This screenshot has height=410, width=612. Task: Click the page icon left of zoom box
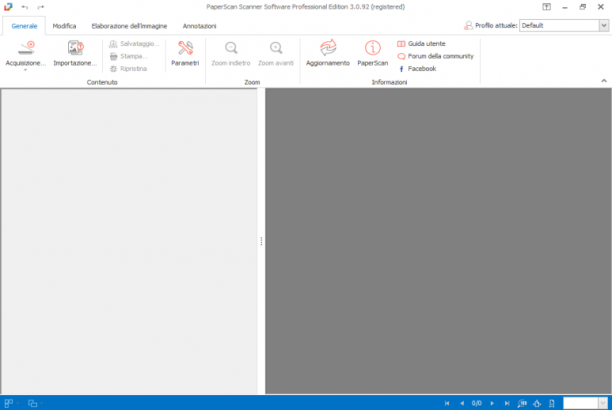click(552, 403)
